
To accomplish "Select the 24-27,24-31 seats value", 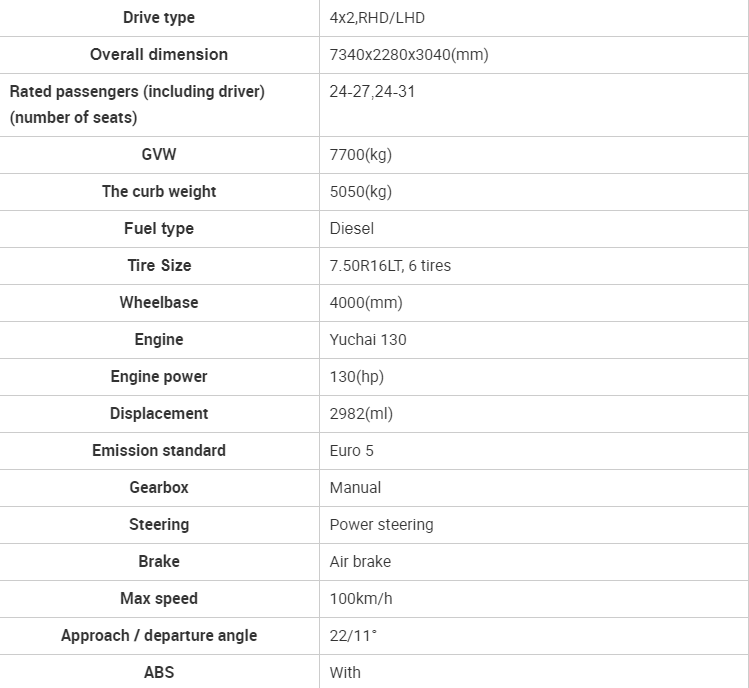I will coord(372,91).
